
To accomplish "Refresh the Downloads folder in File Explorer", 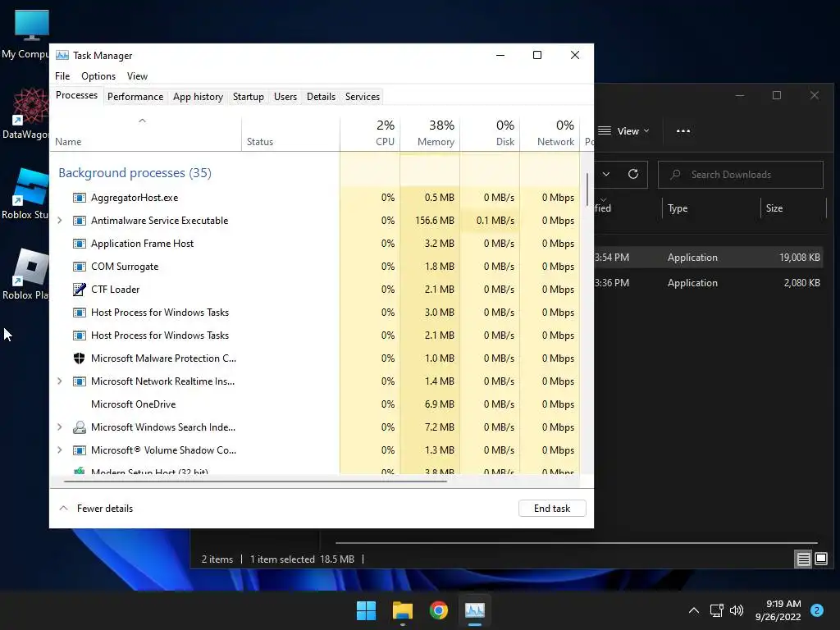I will point(633,174).
